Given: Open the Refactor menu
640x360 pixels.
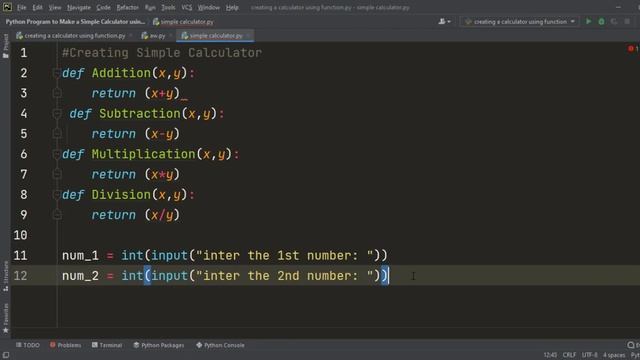Looking at the screenshot, I should (x=127, y=7).
